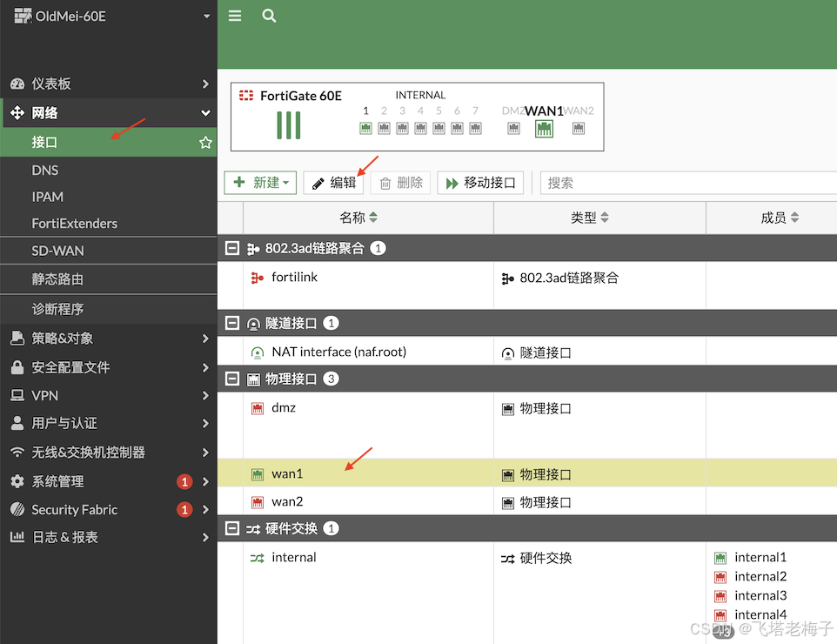
Task: Expand the VPN menu chevron
Action: point(205,396)
